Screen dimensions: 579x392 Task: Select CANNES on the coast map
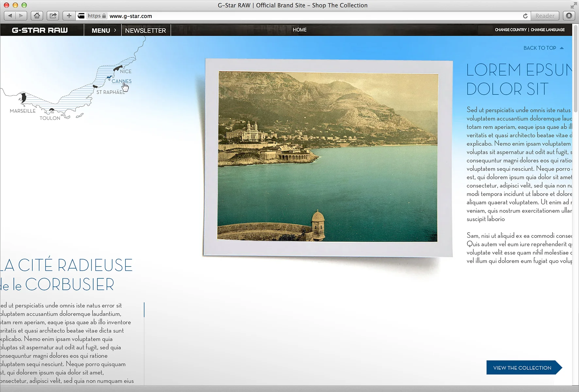pyautogui.click(x=121, y=81)
